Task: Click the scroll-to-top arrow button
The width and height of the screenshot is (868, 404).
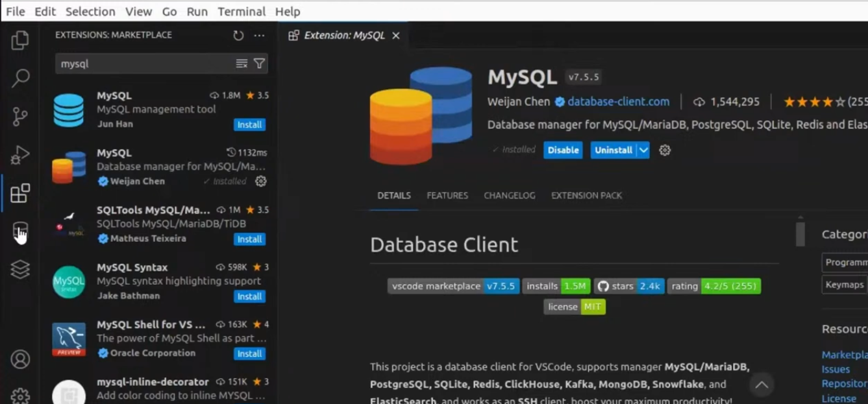Action: pos(762,385)
